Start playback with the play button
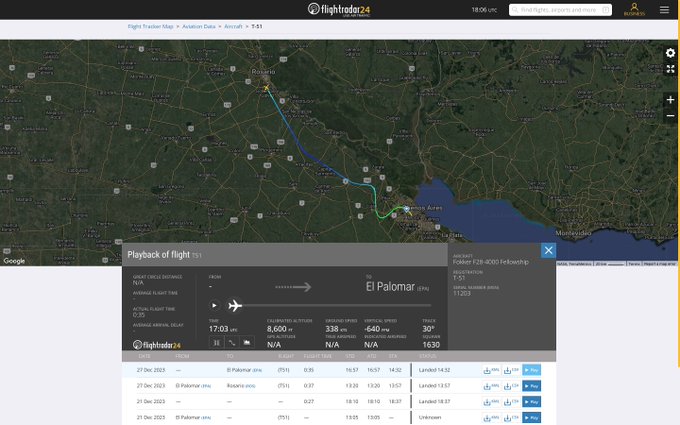Viewport: 680px width, 425px height. (214, 305)
